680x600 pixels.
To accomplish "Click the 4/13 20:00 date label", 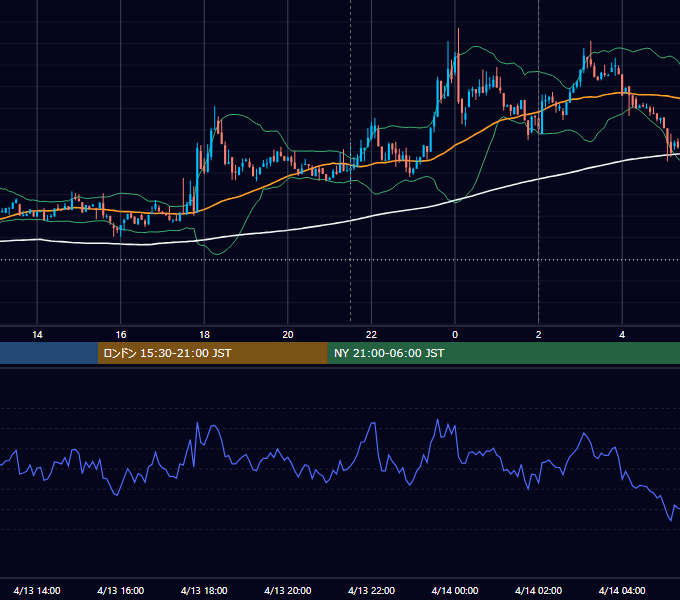I will click(x=288, y=590).
